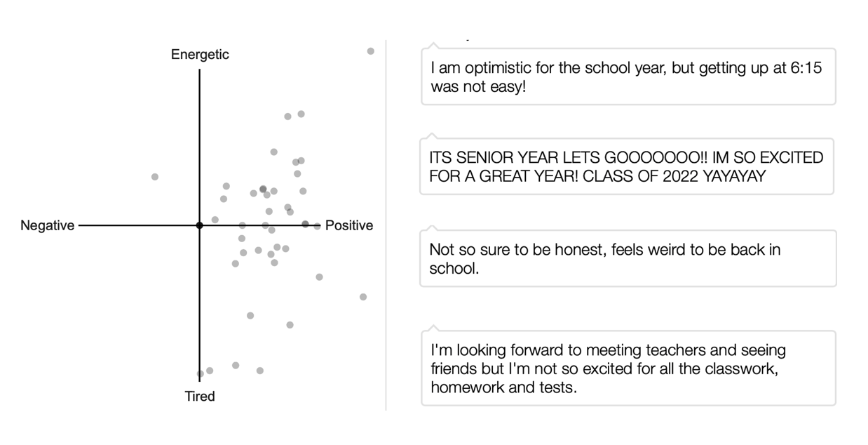This screenshot has height=445, width=868.
Task: Click the rightmost dot in the bottom cluster
Action: tap(260, 371)
